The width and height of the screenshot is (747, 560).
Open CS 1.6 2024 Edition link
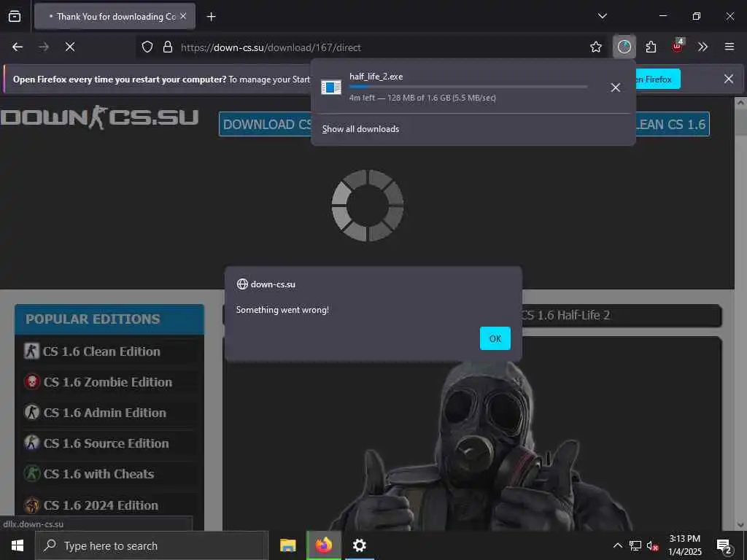coord(101,505)
